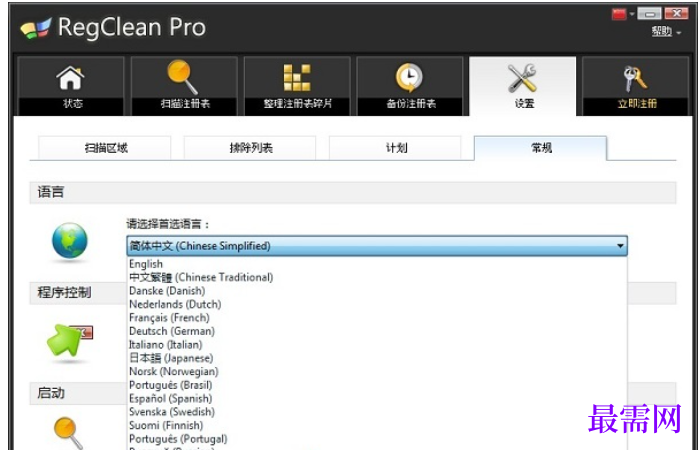Click the RegClean Pro logo icon
The height and width of the screenshot is (450, 700).
[x=36, y=28]
